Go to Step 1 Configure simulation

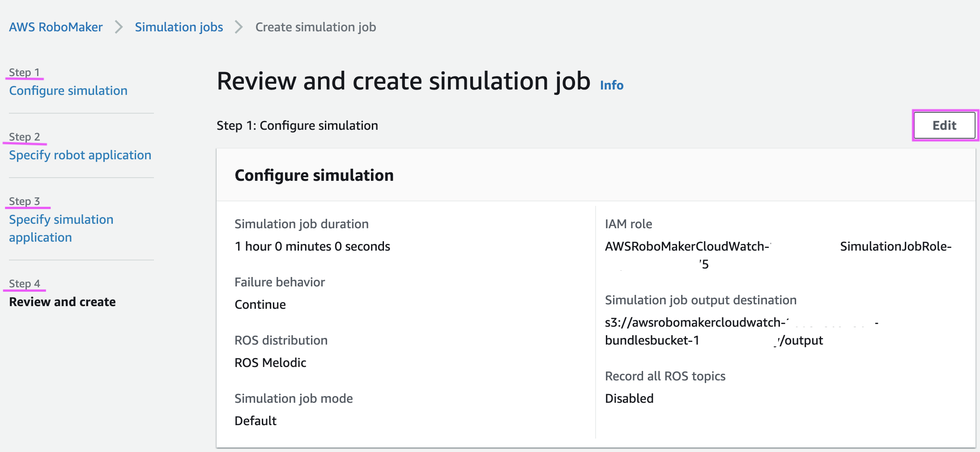click(x=68, y=90)
